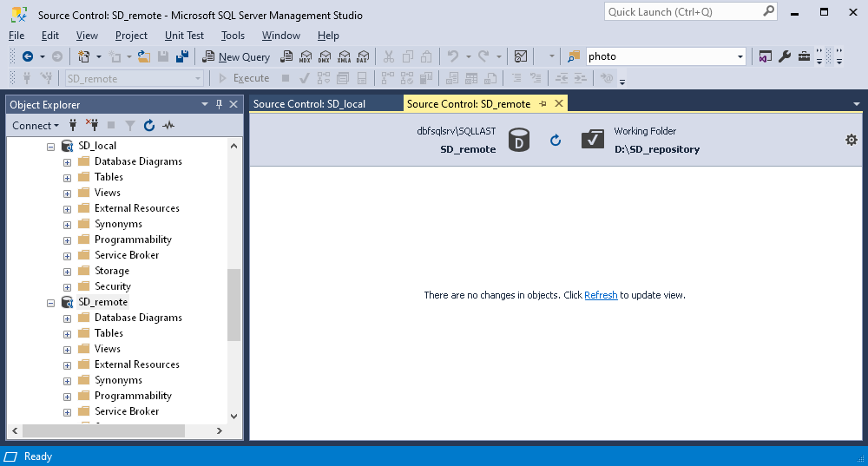Click the Object Explorer disconnect icon

[x=92, y=126]
